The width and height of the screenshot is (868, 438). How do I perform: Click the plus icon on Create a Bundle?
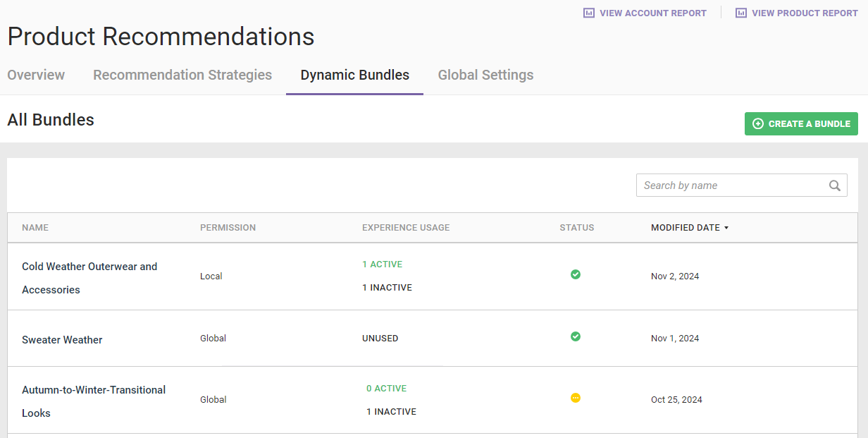point(758,123)
